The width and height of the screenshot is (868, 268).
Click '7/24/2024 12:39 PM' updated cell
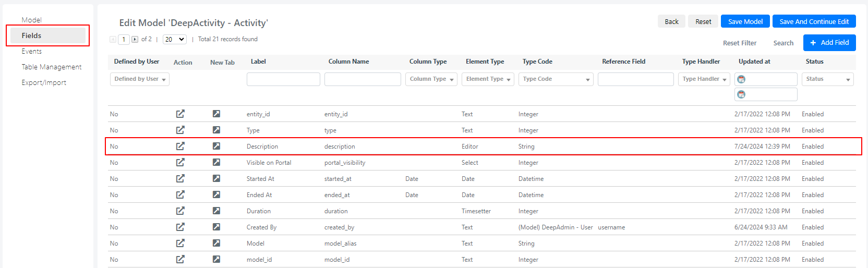tap(762, 147)
